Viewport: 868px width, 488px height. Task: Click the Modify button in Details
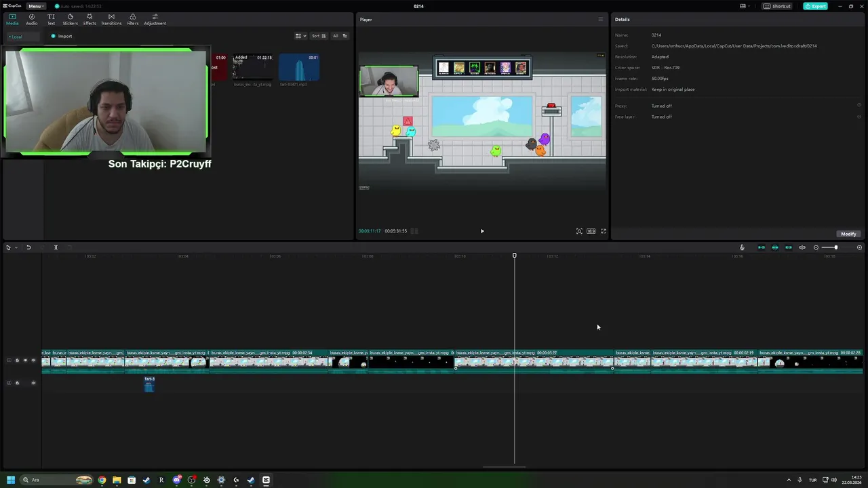pyautogui.click(x=848, y=234)
